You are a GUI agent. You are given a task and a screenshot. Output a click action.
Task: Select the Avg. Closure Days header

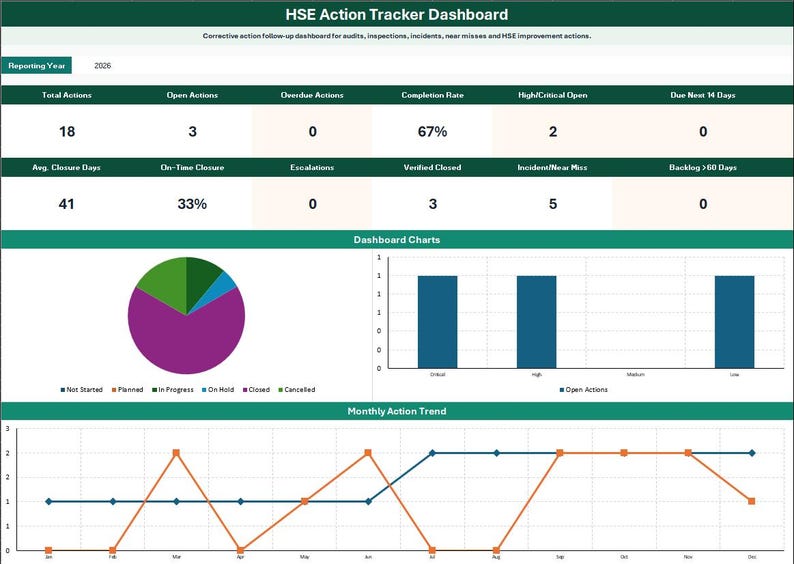(67, 167)
